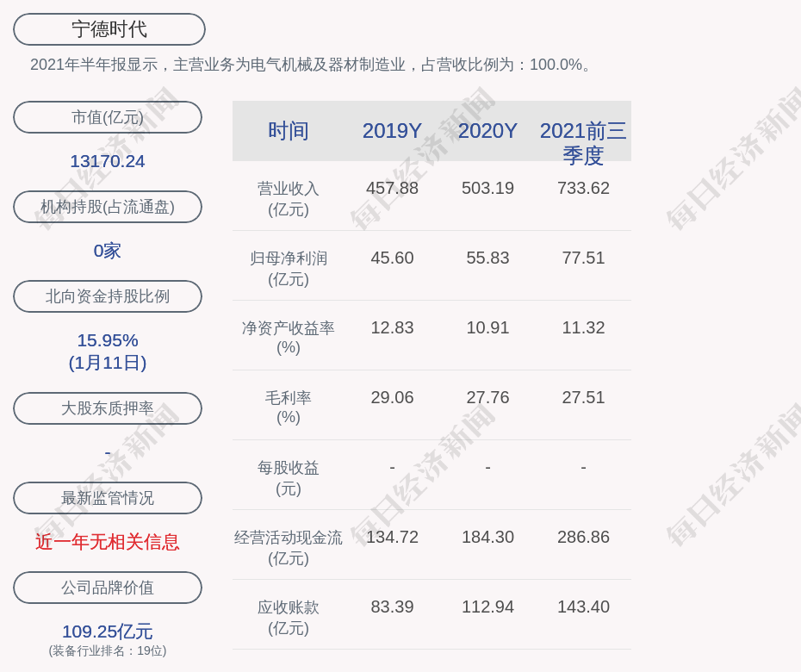The image size is (801, 672).
Task: Click the 公司品牌价值 pill
Action: coord(108,588)
